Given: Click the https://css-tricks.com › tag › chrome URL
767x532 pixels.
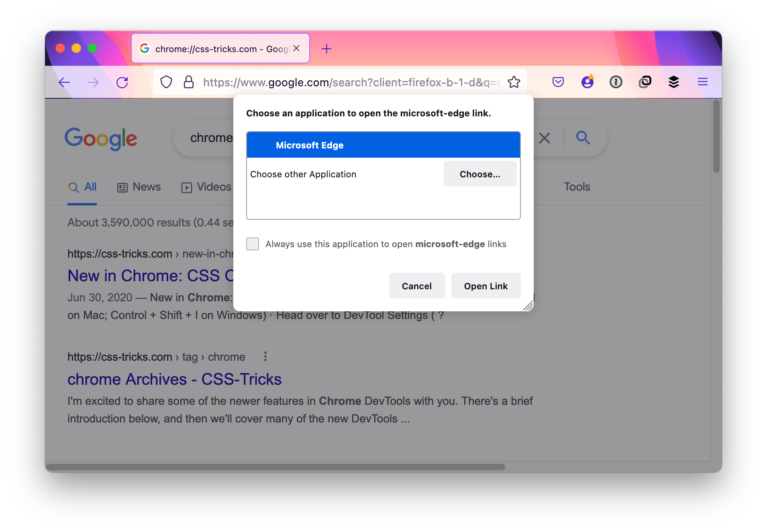Looking at the screenshot, I should point(156,357).
